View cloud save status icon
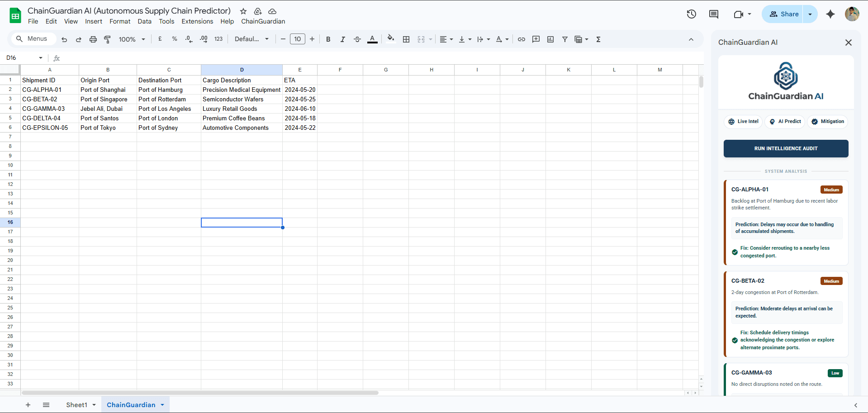The image size is (868, 413). 272,11
